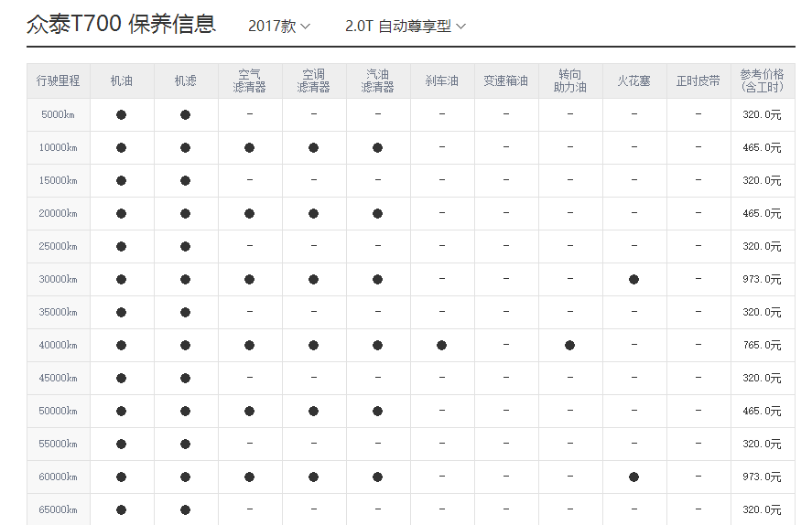Click the 行驶里程 column header
Screen dimensions: 812x525
58,80
